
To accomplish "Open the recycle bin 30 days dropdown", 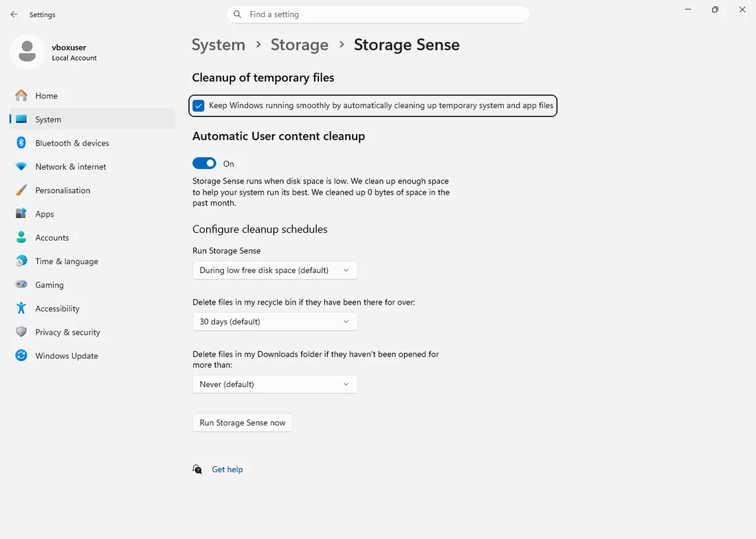I will click(275, 322).
